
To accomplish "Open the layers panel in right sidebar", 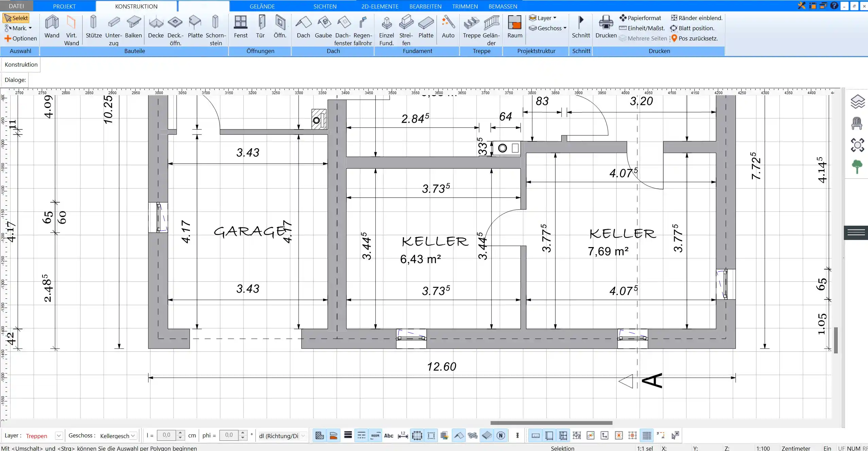I will point(857,102).
